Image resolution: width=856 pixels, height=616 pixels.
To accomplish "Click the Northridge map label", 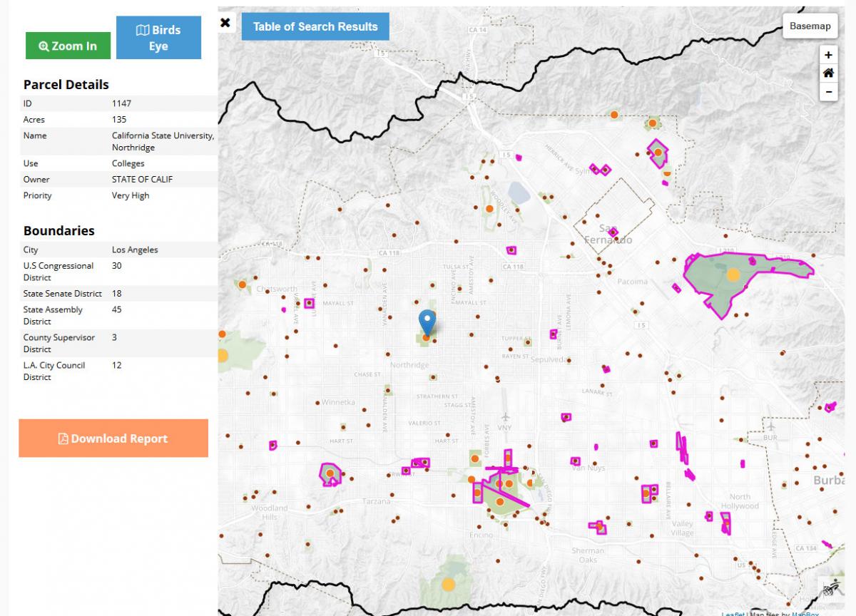I will (x=409, y=365).
